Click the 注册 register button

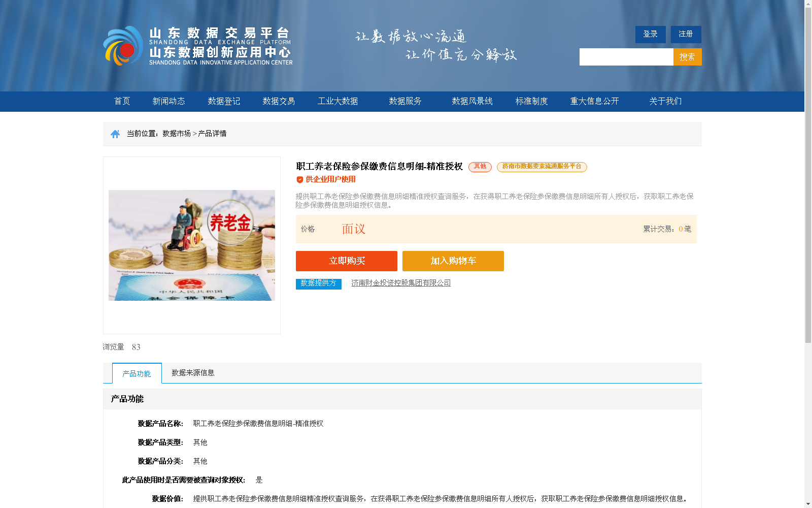(686, 34)
